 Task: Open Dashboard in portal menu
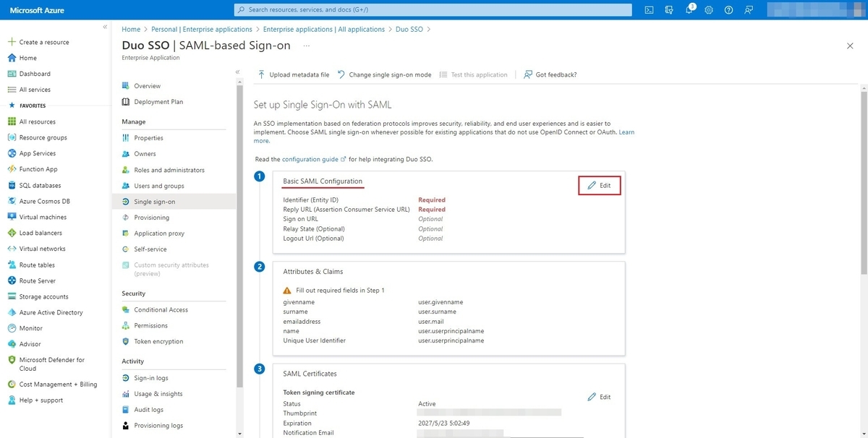[35, 74]
